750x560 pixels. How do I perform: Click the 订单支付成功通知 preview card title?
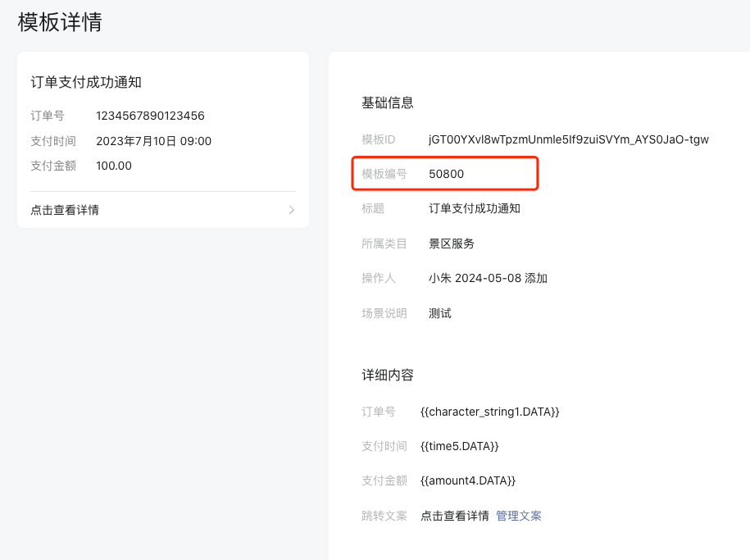(86, 82)
